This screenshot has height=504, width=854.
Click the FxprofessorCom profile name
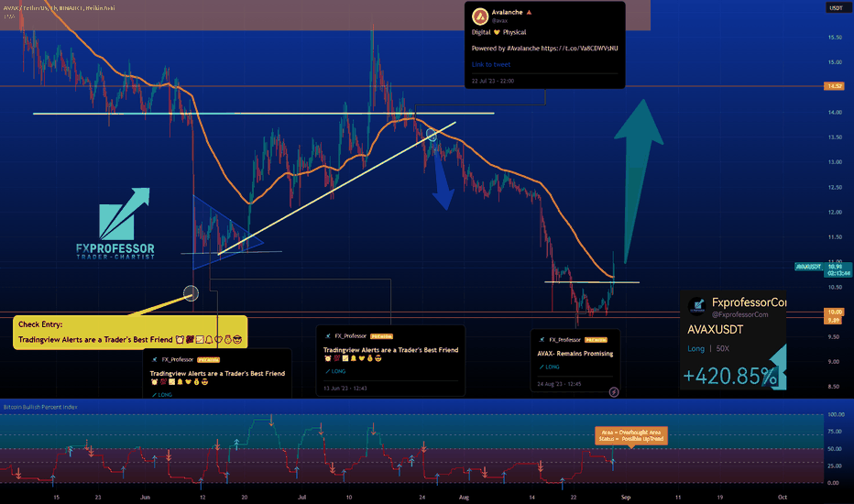tap(749, 302)
